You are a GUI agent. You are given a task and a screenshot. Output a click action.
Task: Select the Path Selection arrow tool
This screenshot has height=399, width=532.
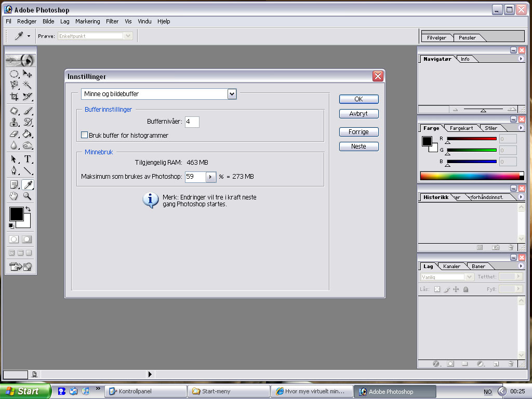[14, 159]
